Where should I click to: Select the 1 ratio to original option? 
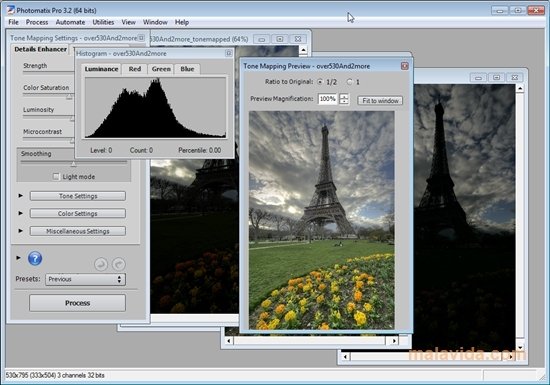click(x=349, y=82)
